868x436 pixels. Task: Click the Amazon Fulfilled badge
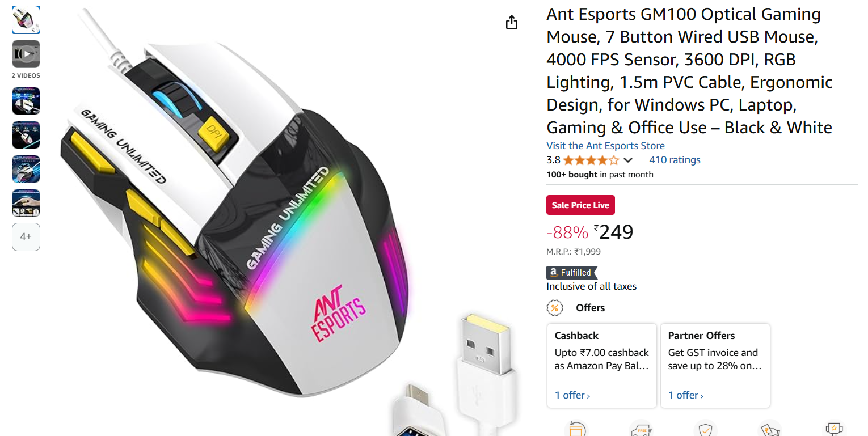tap(572, 273)
